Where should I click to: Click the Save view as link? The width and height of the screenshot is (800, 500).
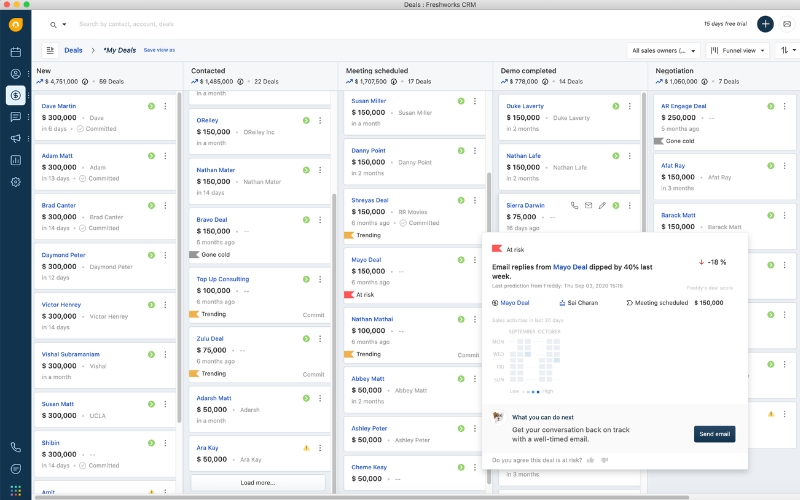pyautogui.click(x=159, y=49)
